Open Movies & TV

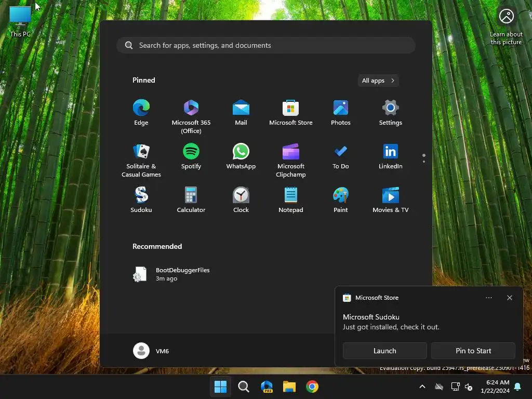(x=391, y=200)
